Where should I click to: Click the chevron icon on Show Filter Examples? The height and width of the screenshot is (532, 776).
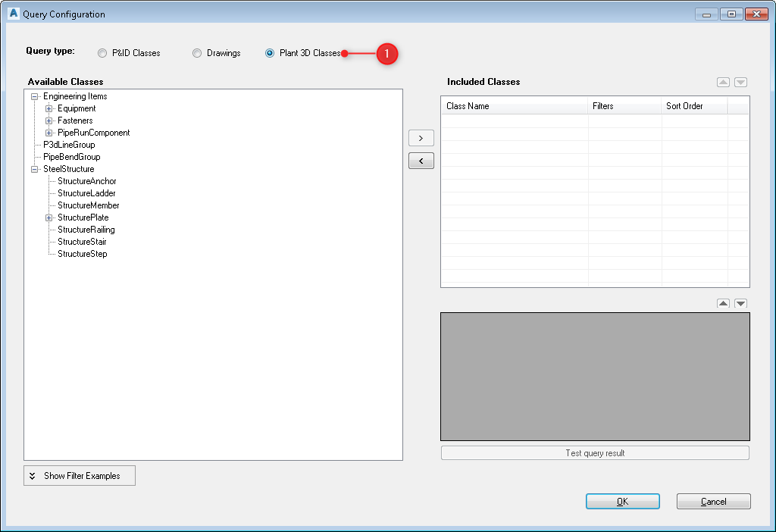click(32, 475)
